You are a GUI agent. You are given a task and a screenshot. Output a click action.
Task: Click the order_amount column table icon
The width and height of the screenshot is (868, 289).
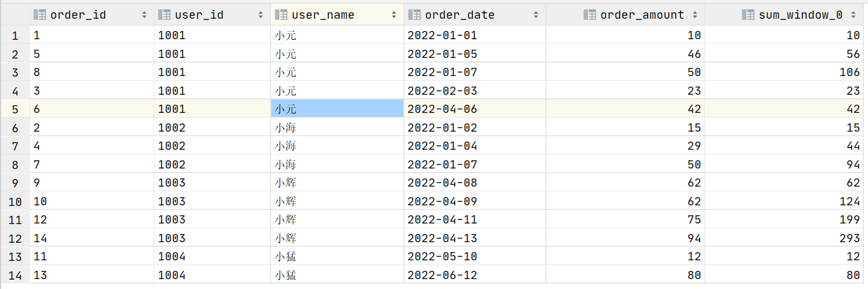[590, 15]
